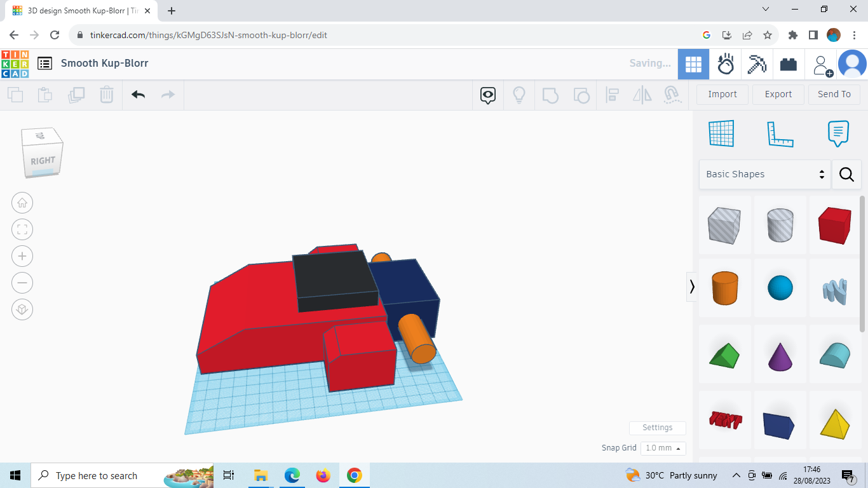This screenshot has height=488, width=868.
Task: Open the design menu beside the title
Action: pyautogui.click(x=44, y=64)
